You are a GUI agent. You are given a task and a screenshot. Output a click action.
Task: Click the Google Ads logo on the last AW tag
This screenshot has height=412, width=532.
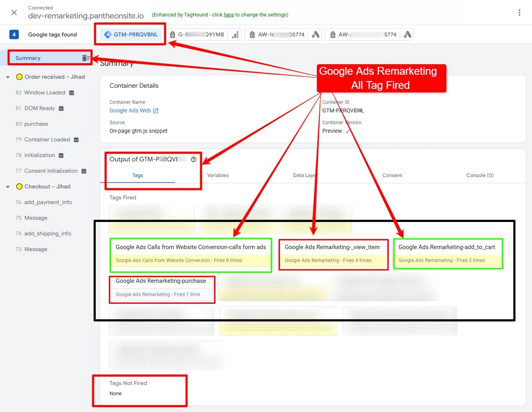(408, 34)
